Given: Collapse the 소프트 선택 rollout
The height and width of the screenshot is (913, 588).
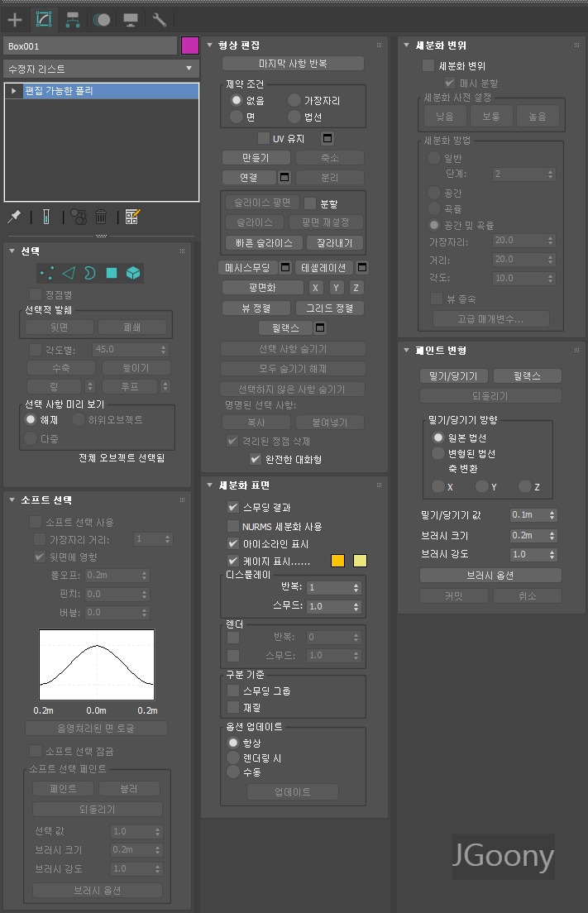Looking at the screenshot, I should point(12,500).
